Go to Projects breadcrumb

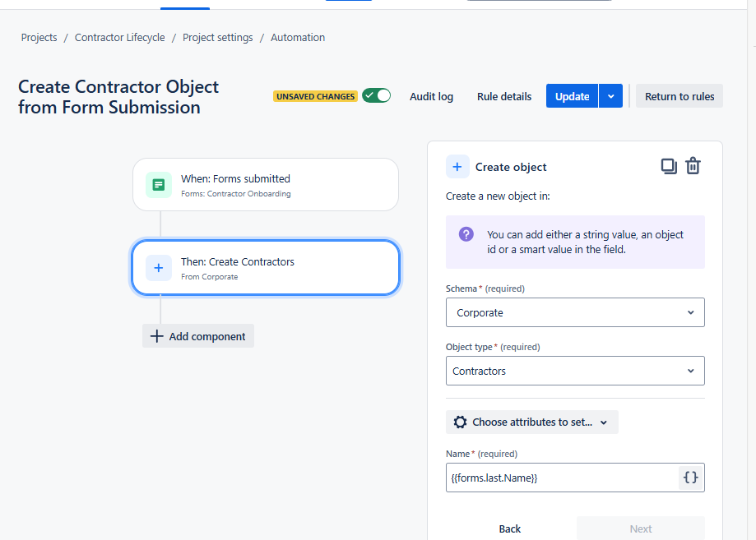point(39,38)
